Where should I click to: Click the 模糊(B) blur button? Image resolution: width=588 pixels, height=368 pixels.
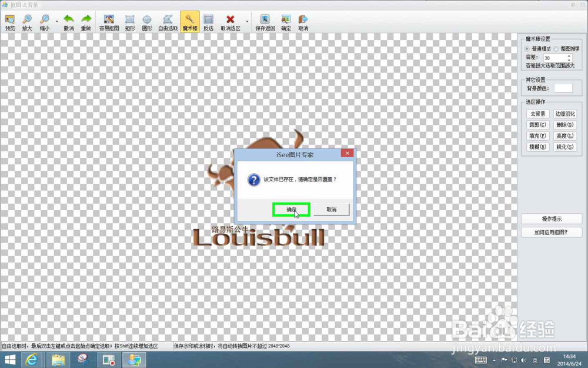538,147
